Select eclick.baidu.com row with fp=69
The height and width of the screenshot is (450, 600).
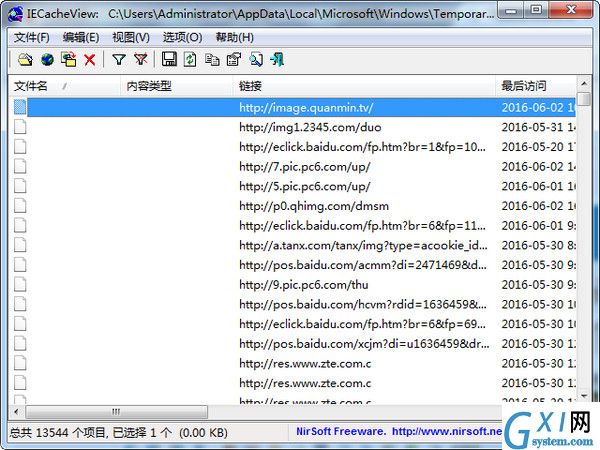tap(292, 324)
